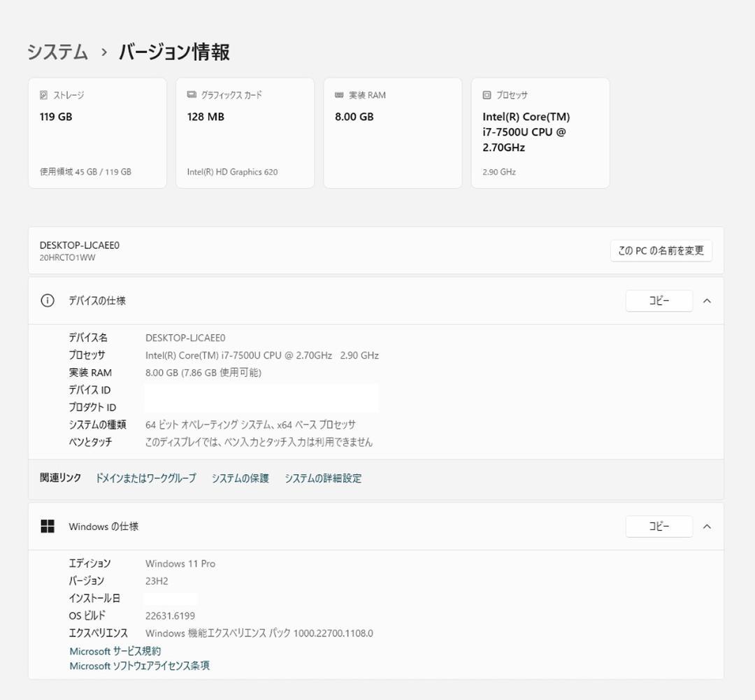Click the デバイス名 value DESKTOP-LJCAEE0
Image resolution: width=755 pixels, height=700 pixels.
185,338
